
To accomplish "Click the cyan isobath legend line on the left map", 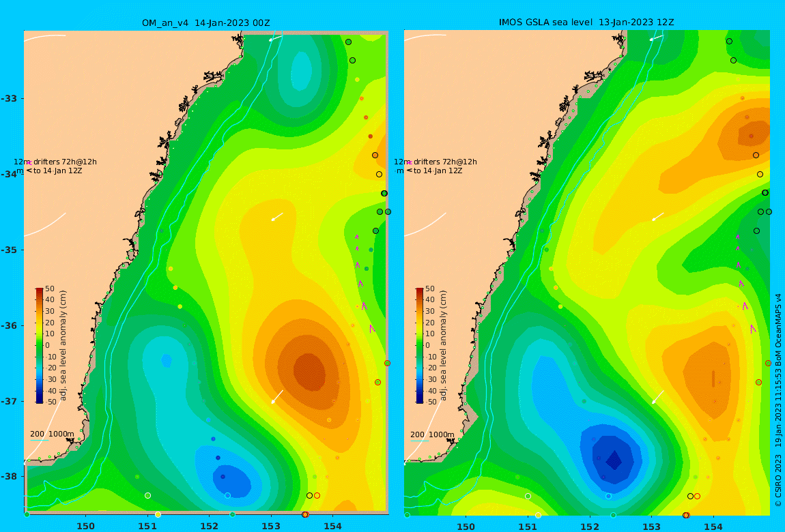I will 39,441.
